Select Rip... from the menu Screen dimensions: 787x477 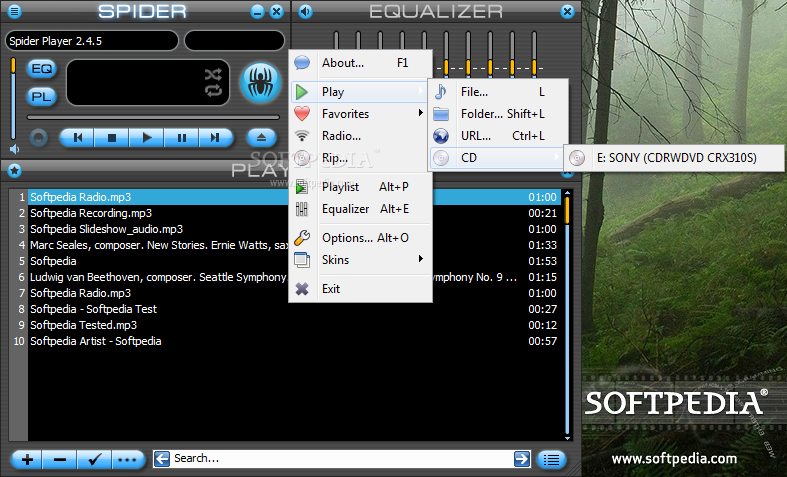click(361, 158)
